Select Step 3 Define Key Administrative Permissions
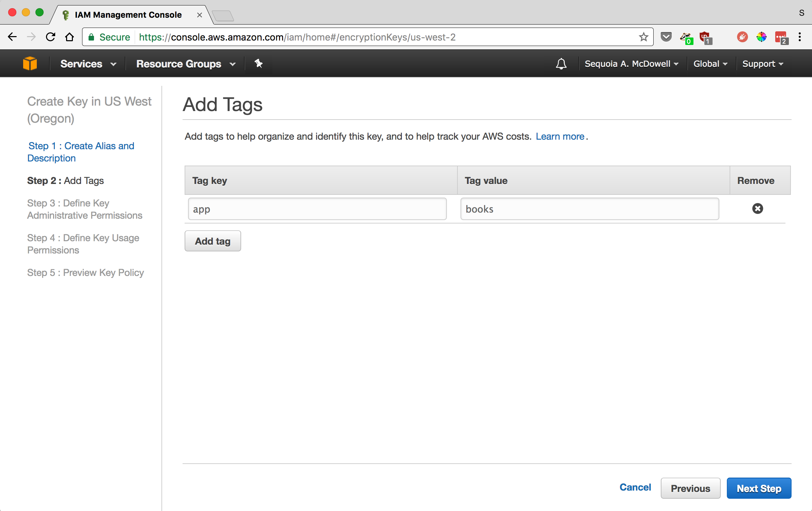Screen dimensions: 812x511 pos(85,209)
